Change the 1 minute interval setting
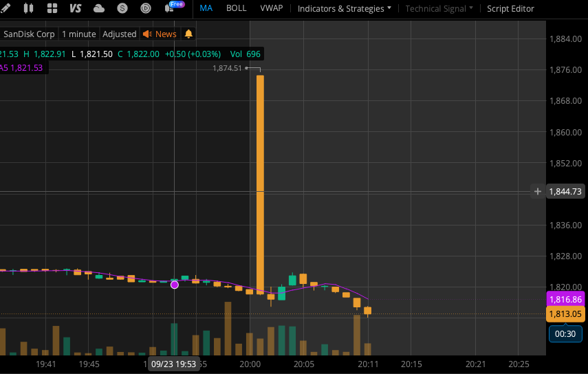Screen dimensions: 588x374 [x=79, y=34]
